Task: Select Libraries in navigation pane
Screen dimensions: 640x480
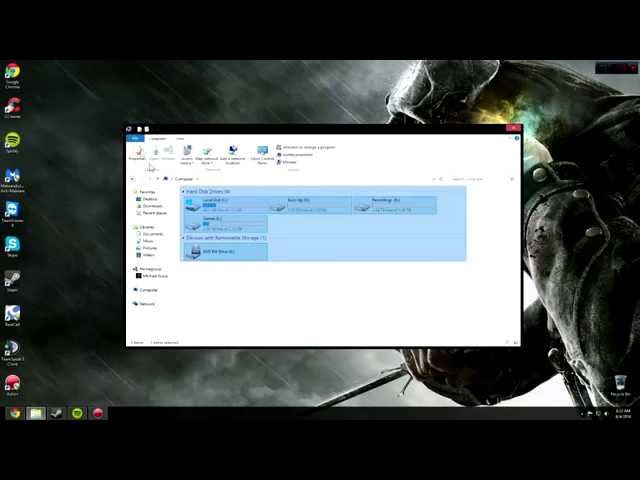Action: click(144, 227)
